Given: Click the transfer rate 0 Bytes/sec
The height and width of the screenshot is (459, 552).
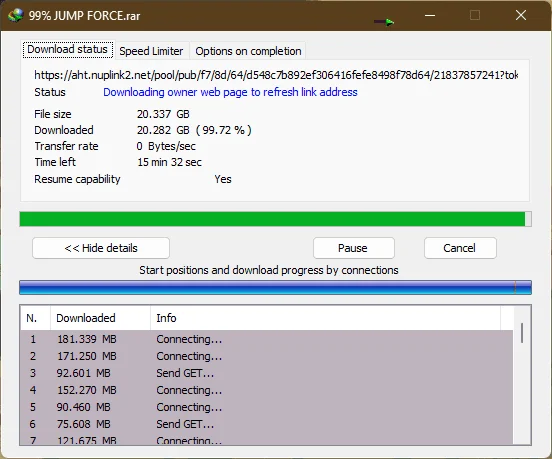Looking at the screenshot, I should pos(166,146).
